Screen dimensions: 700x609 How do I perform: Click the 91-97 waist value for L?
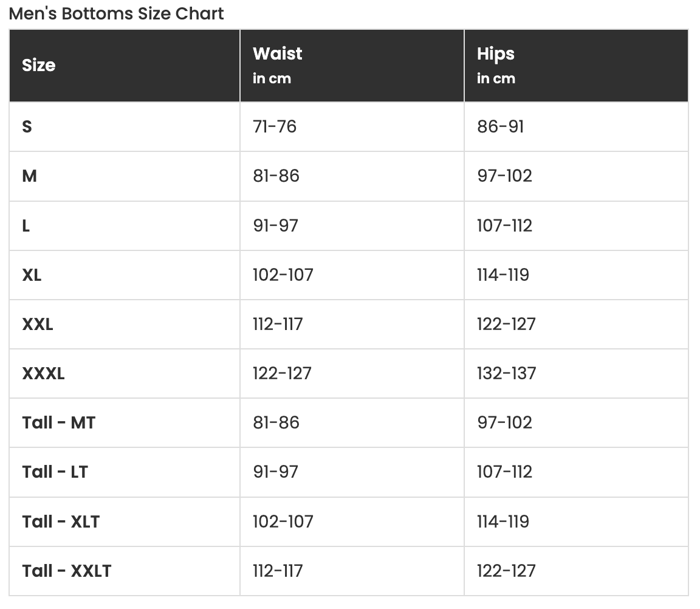click(276, 225)
